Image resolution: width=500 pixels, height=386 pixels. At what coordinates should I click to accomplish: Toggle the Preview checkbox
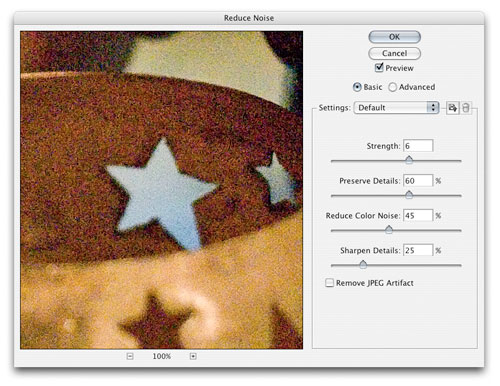[x=379, y=68]
